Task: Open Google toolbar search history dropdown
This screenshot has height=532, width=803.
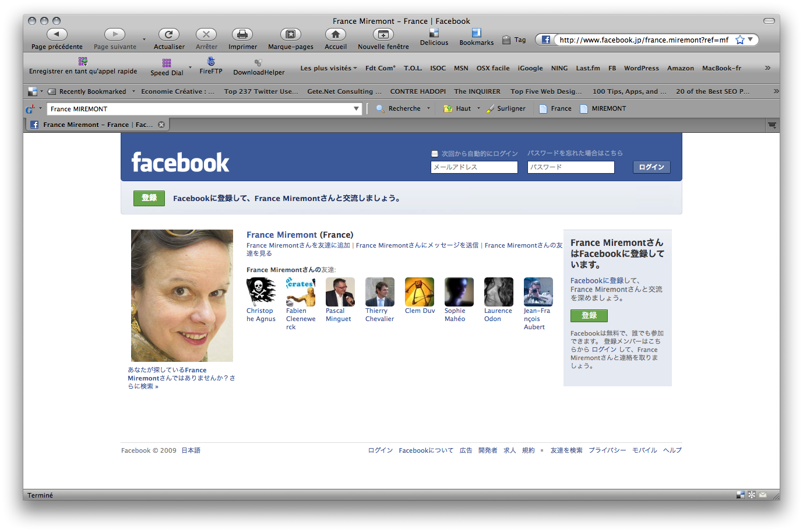Action: pyautogui.click(x=357, y=109)
